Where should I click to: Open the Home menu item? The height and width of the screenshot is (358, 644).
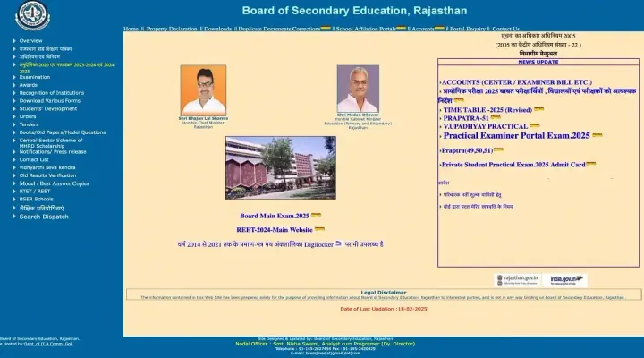pos(131,29)
